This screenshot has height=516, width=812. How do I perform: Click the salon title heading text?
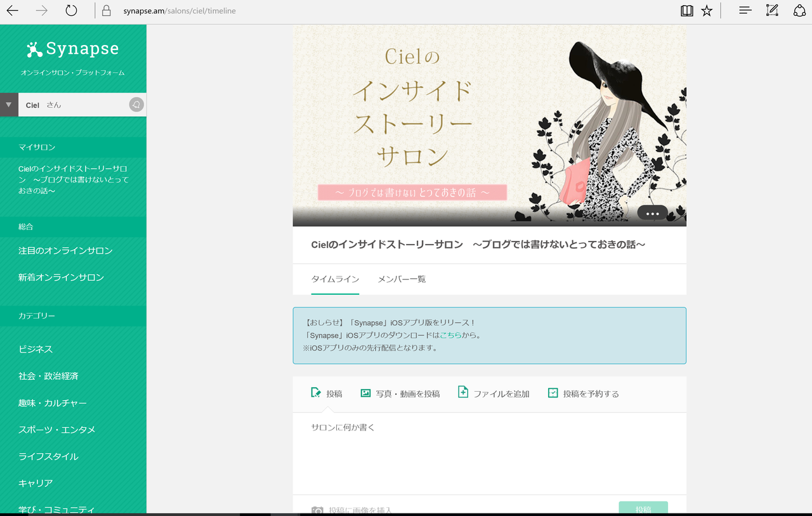pyautogui.click(x=478, y=245)
